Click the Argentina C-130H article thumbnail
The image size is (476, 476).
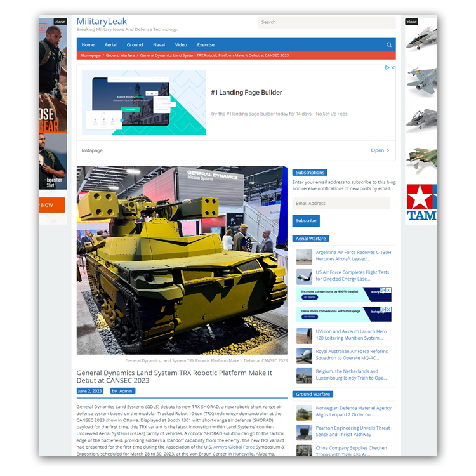(304, 257)
